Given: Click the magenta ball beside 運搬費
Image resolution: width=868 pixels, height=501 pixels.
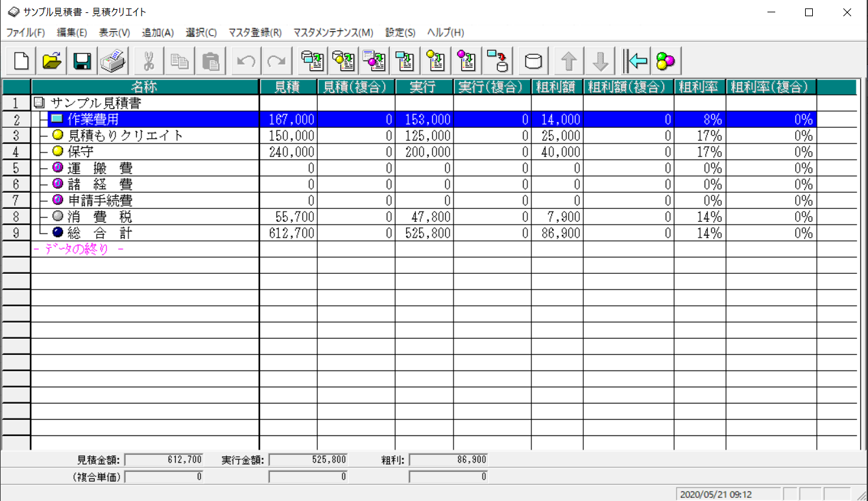Looking at the screenshot, I should [57, 167].
